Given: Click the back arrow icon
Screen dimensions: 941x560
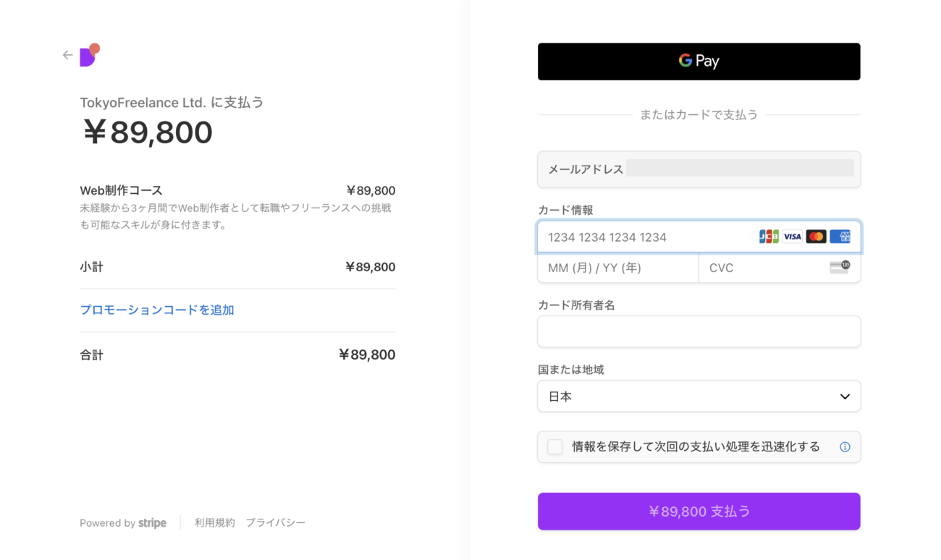Looking at the screenshot, I should pos(67,55).
